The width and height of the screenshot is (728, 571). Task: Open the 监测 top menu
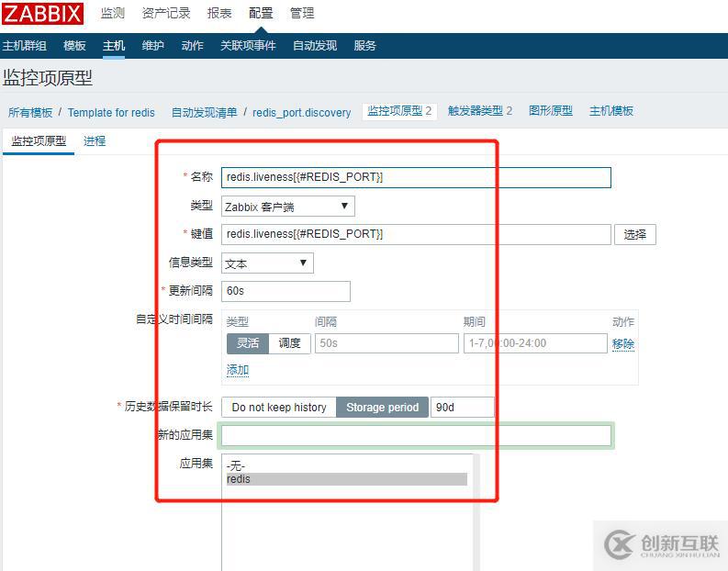pyautogui.click(x=113, y=13)
